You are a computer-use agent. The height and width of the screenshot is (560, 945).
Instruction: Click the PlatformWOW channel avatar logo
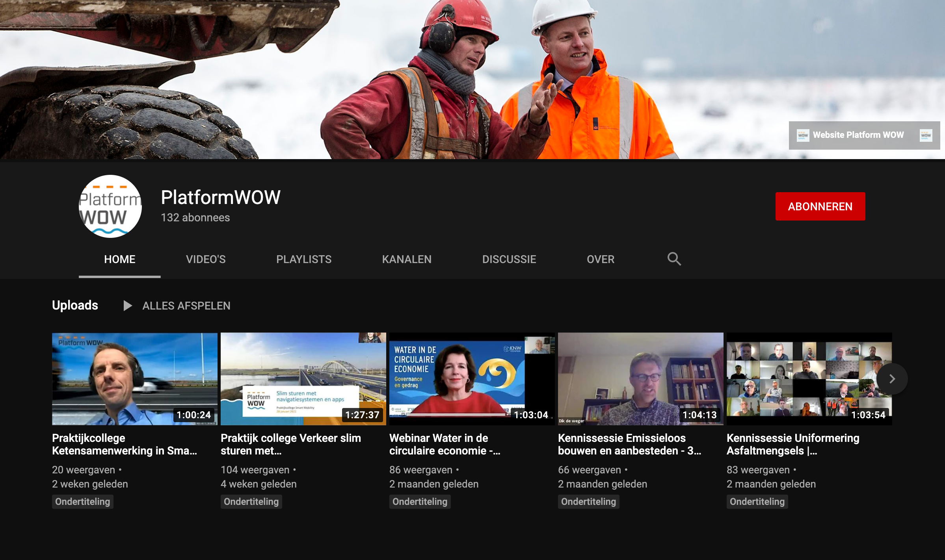click(x=110, y=206)
